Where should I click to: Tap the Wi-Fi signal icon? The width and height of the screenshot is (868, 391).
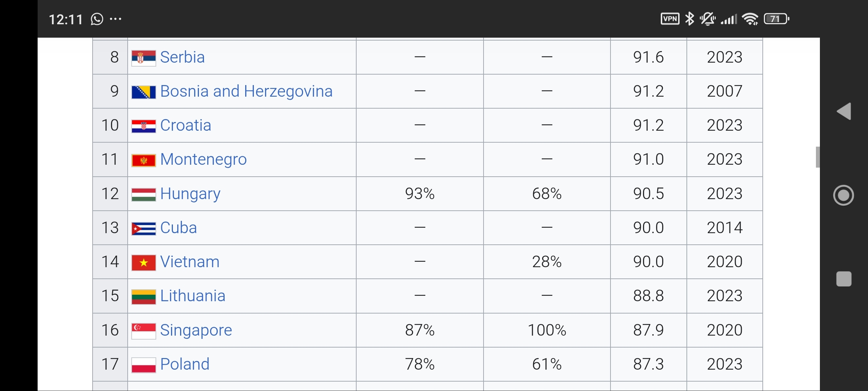pos(750,19)
